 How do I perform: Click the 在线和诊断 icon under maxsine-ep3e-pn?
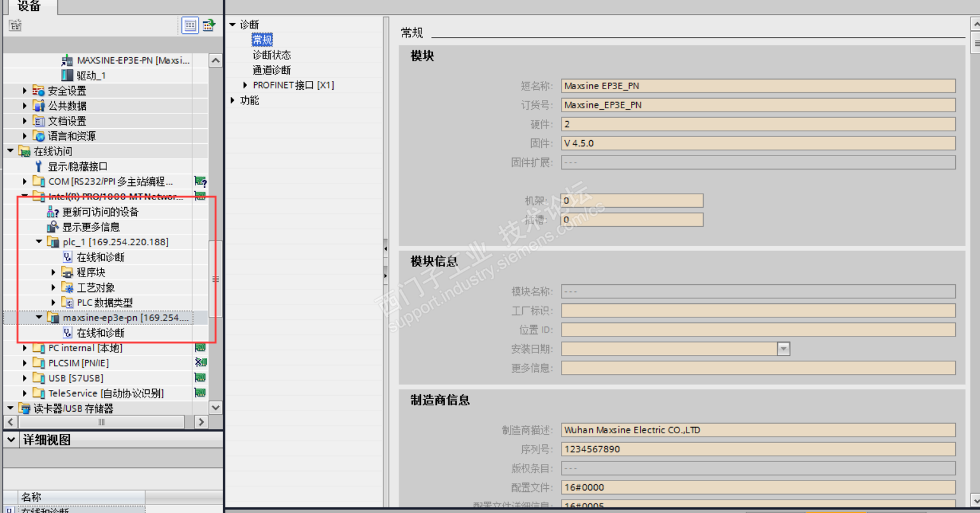coord(67,333)
